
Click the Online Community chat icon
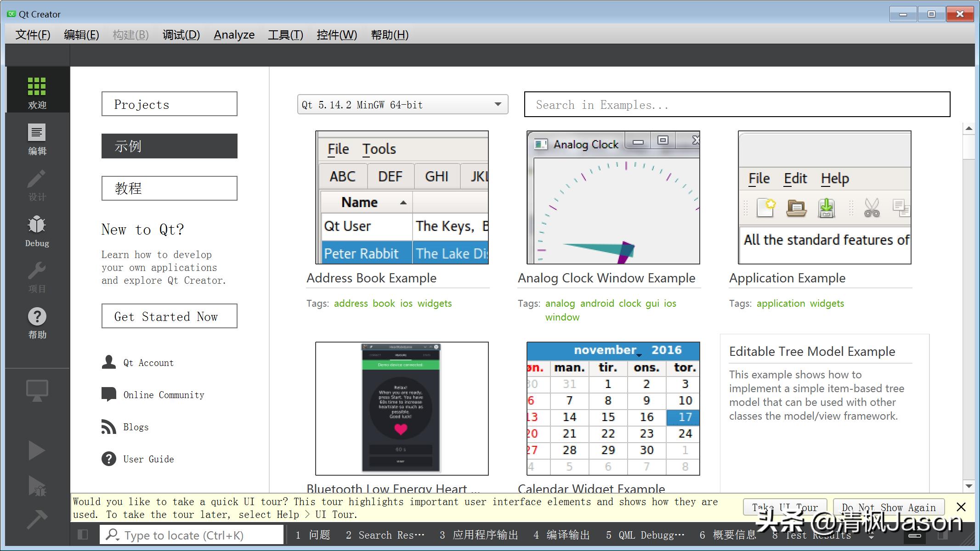[x=109, y=394]
